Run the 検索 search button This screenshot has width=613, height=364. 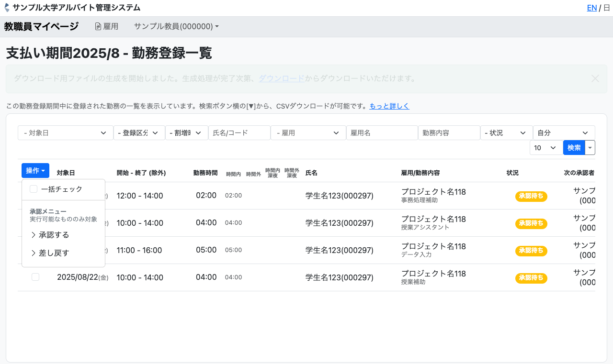click(x=574, y=148)
